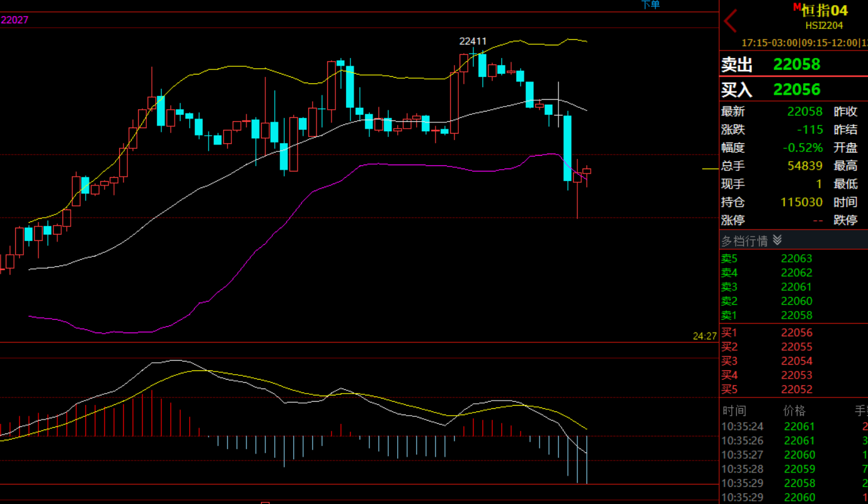
Task: Click the 最新 22058 latest price value
Action: tap(805, 112)
